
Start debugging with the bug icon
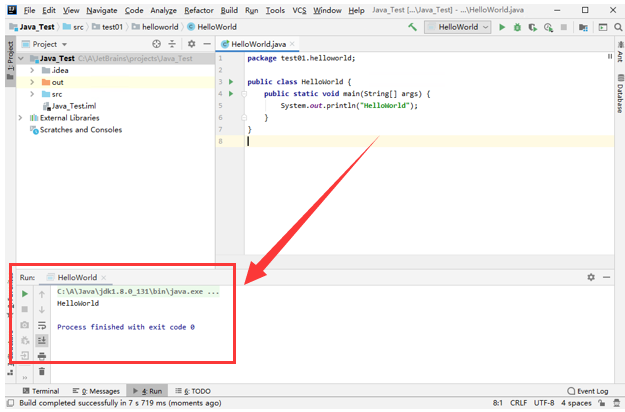pos(517,27)
